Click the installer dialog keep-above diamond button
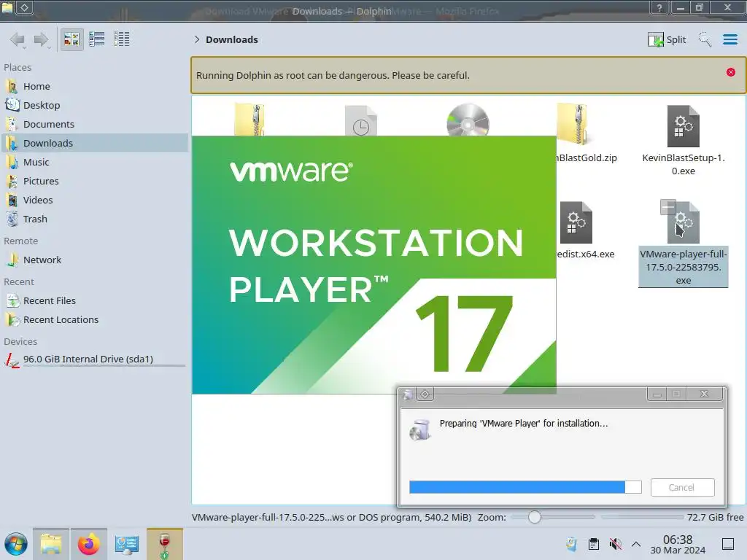This screenshot has height=560, width=747. click(x=425, y=394)
